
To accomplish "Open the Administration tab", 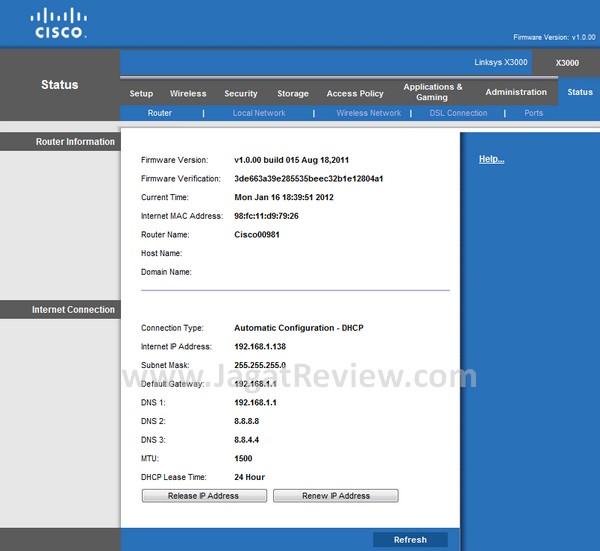I will (x=516, y=92).
